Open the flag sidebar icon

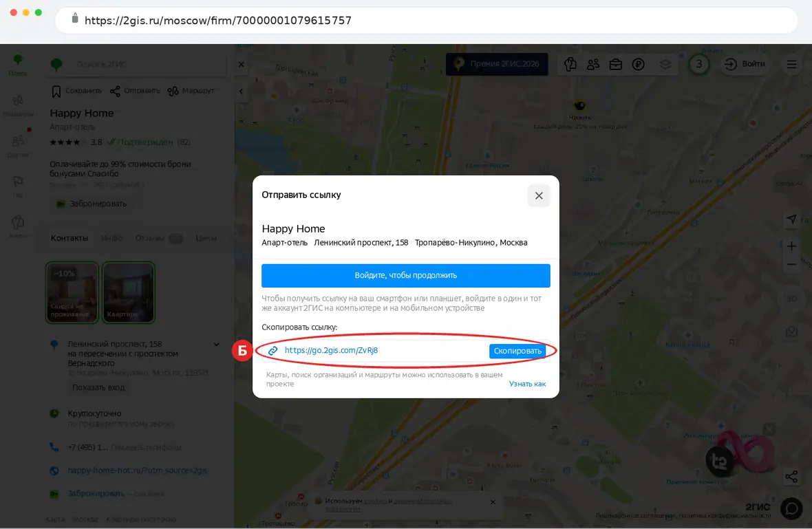[18, 186]
